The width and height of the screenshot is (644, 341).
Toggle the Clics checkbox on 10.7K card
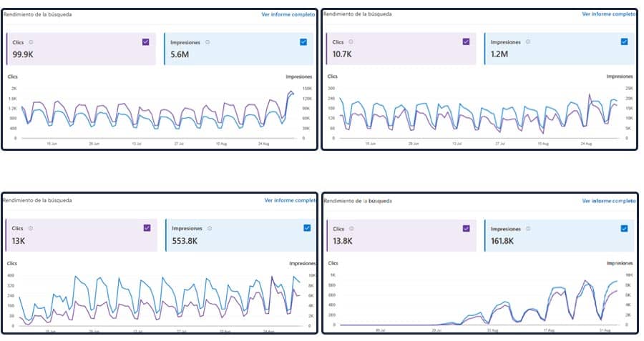pos(466,42)
